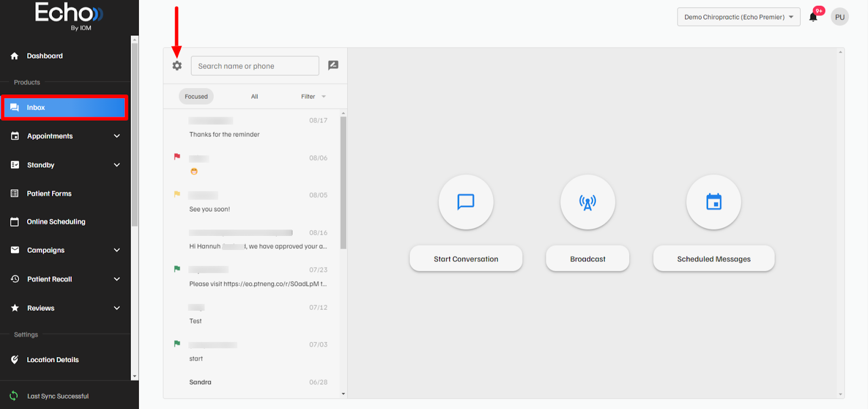Open the emoji message conversation from 08/06
868x409 pixels.
click(252, 164)
